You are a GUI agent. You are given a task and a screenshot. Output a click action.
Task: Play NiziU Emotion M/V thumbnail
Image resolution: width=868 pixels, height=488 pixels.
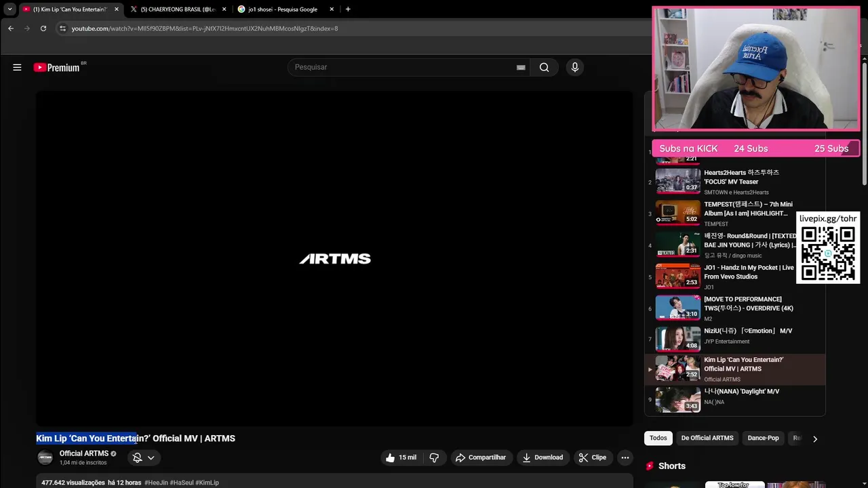coord(678,339)
